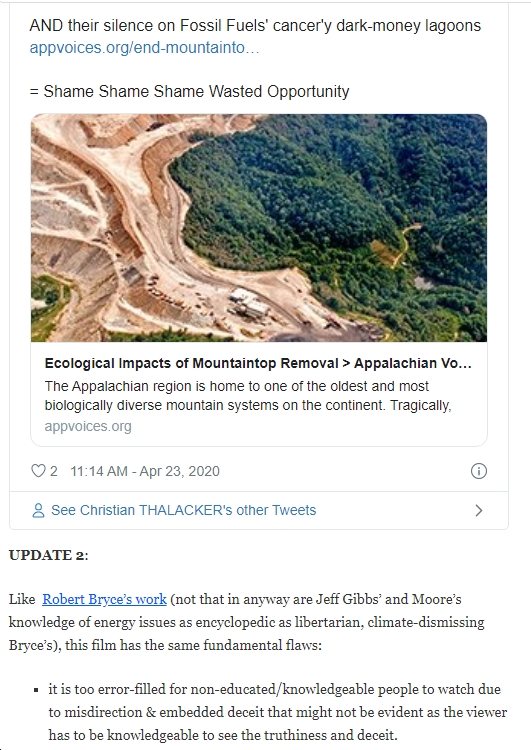
Task: Click the UPDATE 2 heading
Action: 49,555
